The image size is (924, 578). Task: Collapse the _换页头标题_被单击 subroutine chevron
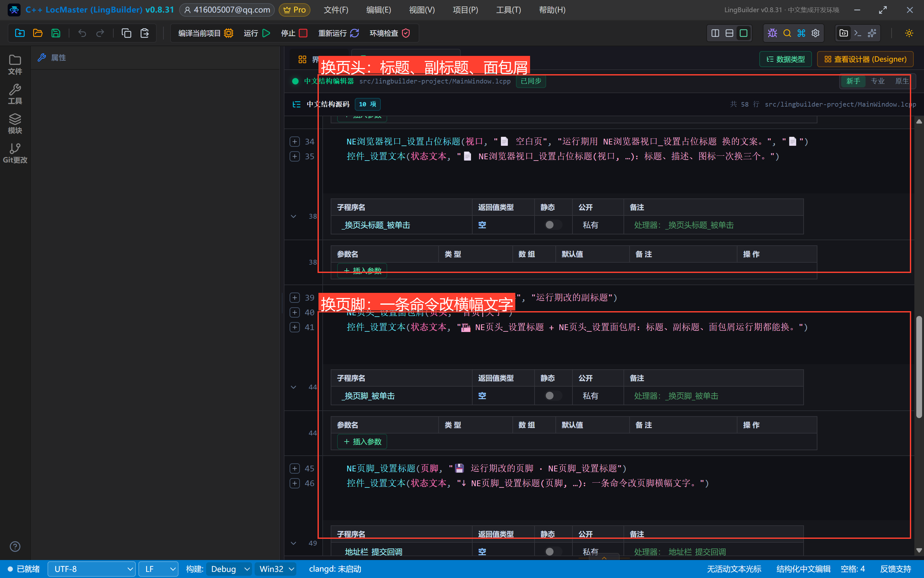[x=293, y=216]
